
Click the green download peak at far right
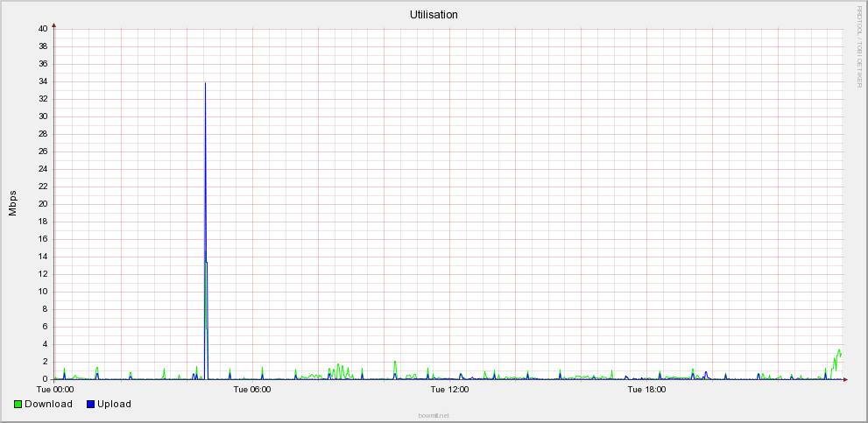pyautogui.click(x=839, y=350)
